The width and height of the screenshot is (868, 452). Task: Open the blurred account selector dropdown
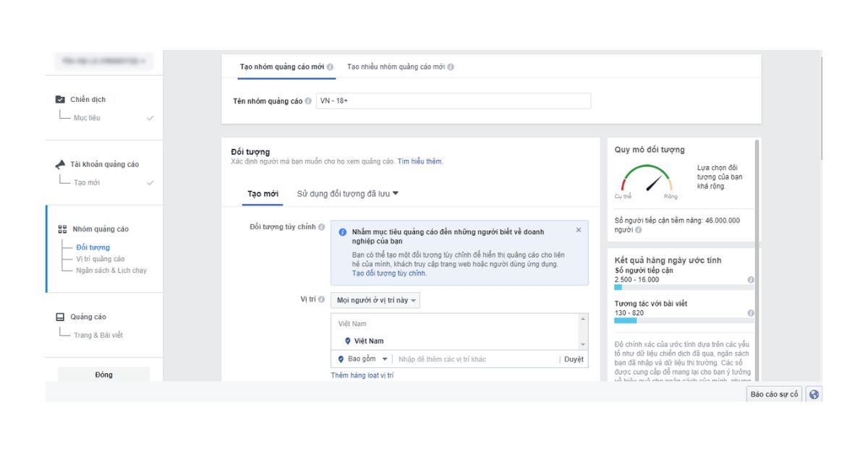(x=104, y=61)
